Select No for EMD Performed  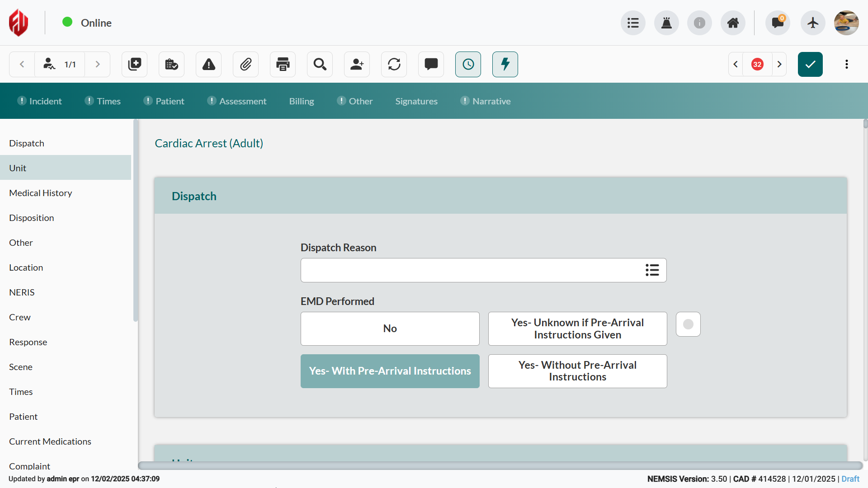pyautogui.click(x=390, y=328)
